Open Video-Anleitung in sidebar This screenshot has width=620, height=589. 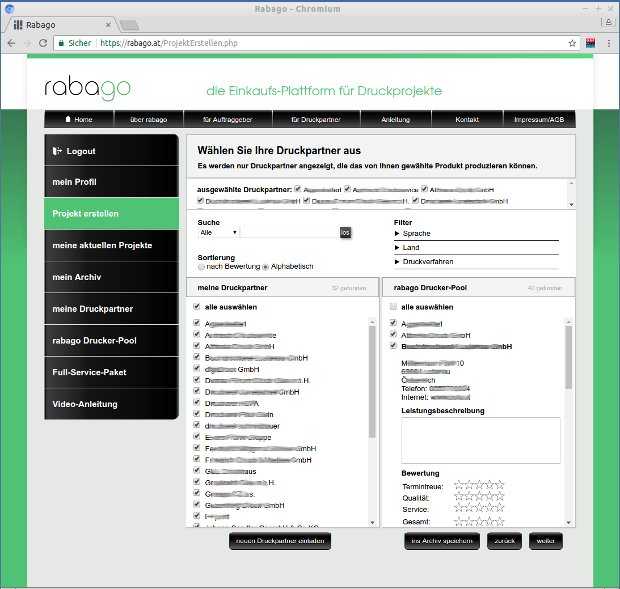tap(112, 404)
